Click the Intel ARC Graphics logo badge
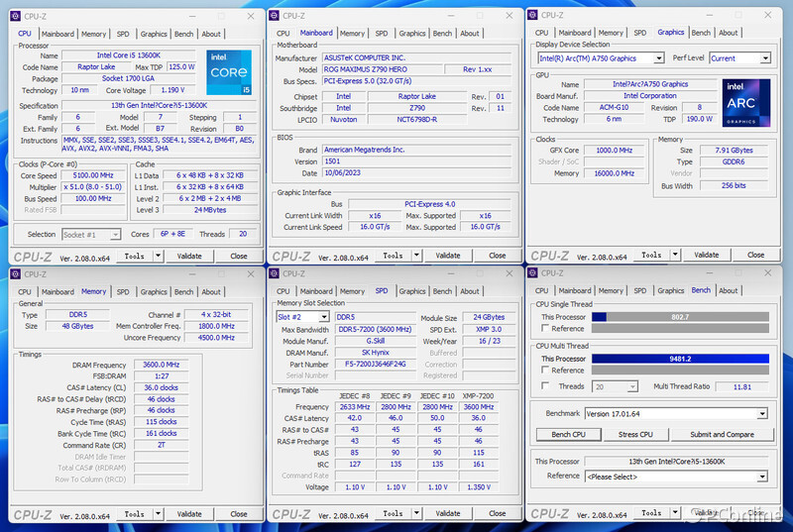 pos(746,103)
